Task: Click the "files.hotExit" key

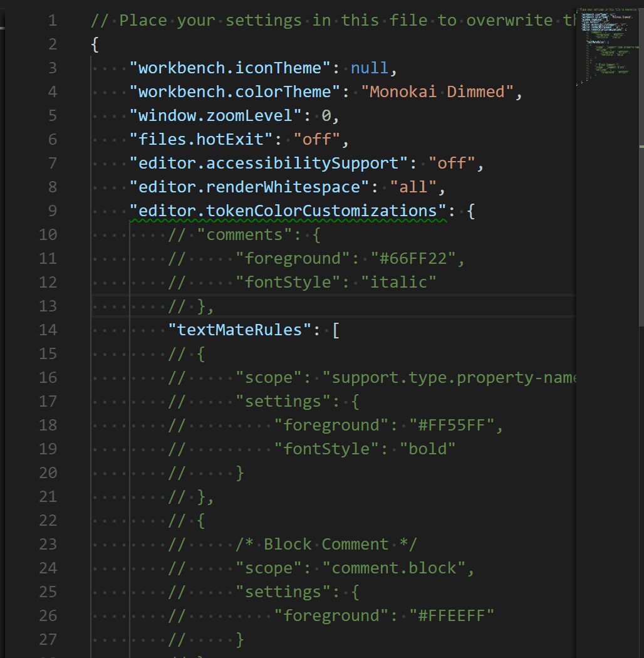Action: point(201,140)
